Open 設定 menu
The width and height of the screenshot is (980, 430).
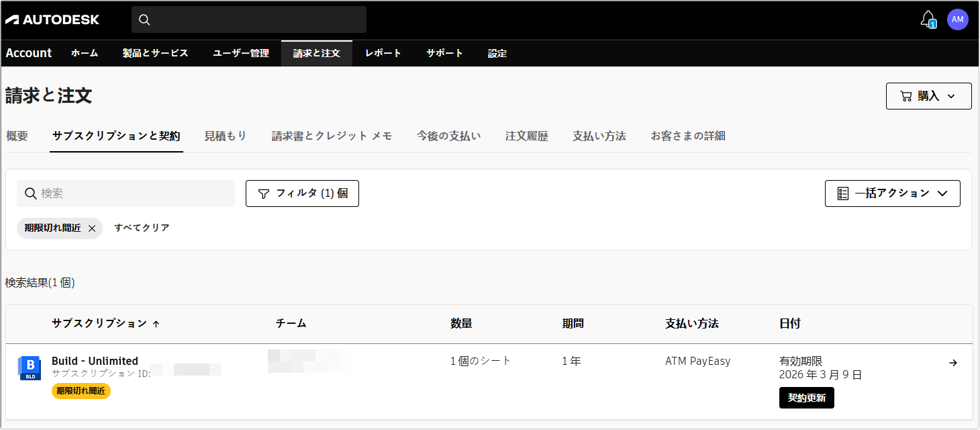[497, 53]
